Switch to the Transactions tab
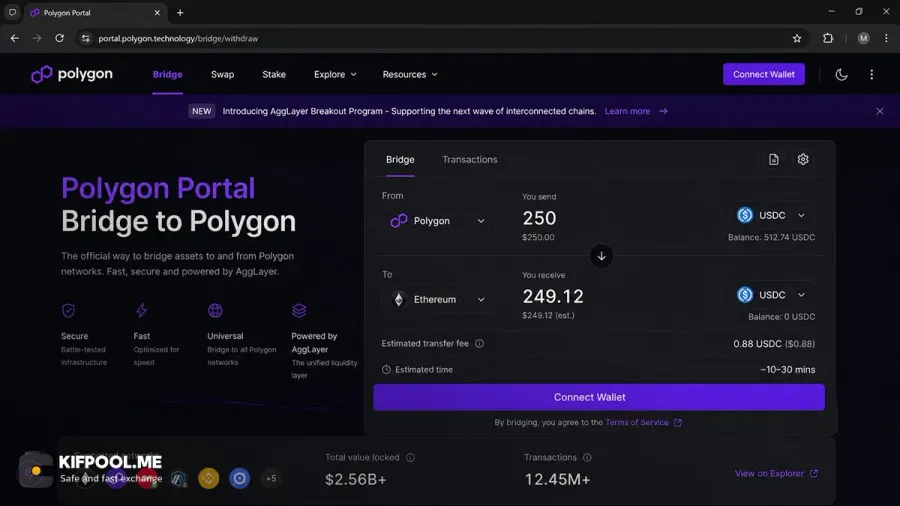Image resolution: width=900 pixels, height=506 pixels. tap(470, 159)
